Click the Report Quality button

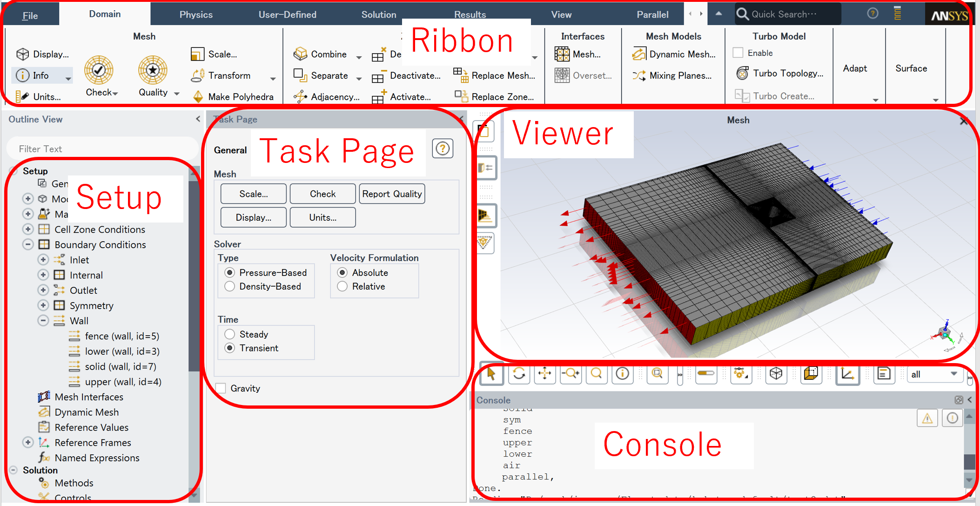coord(392,194)
